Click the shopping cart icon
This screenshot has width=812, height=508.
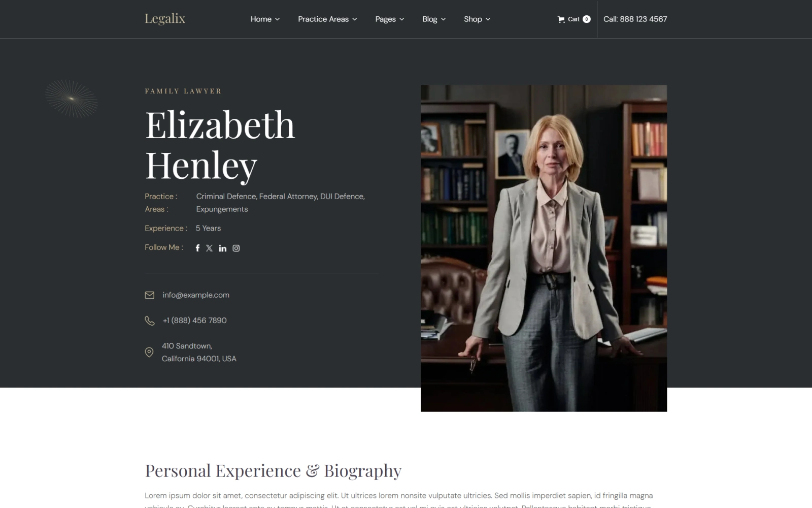(561, 19)
